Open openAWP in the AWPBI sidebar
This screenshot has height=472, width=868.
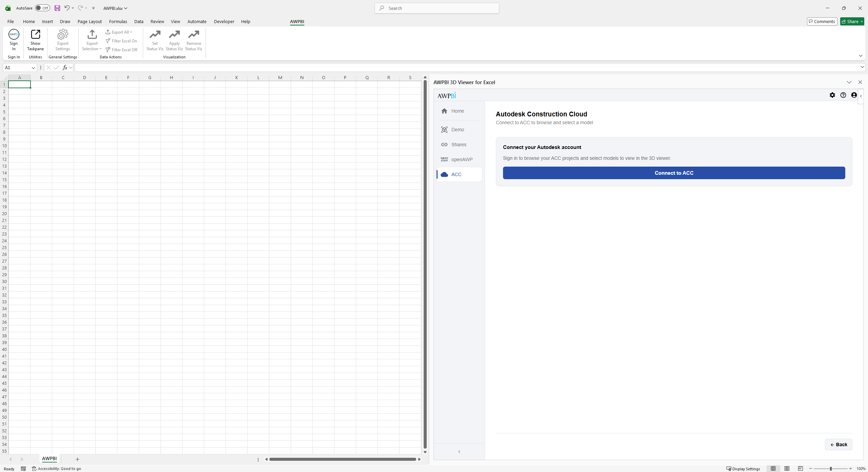[459, 159]
